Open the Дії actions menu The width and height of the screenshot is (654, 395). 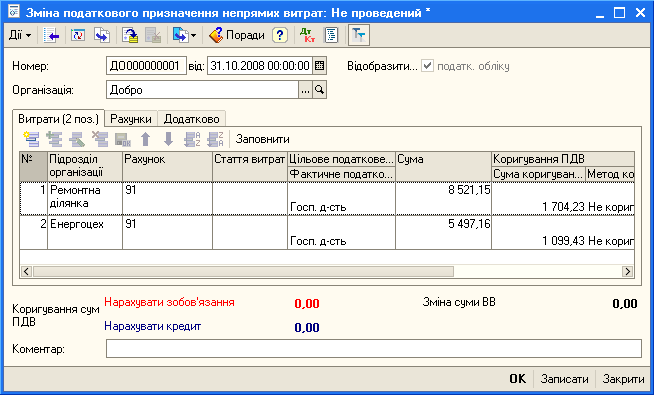coord(20,35)
